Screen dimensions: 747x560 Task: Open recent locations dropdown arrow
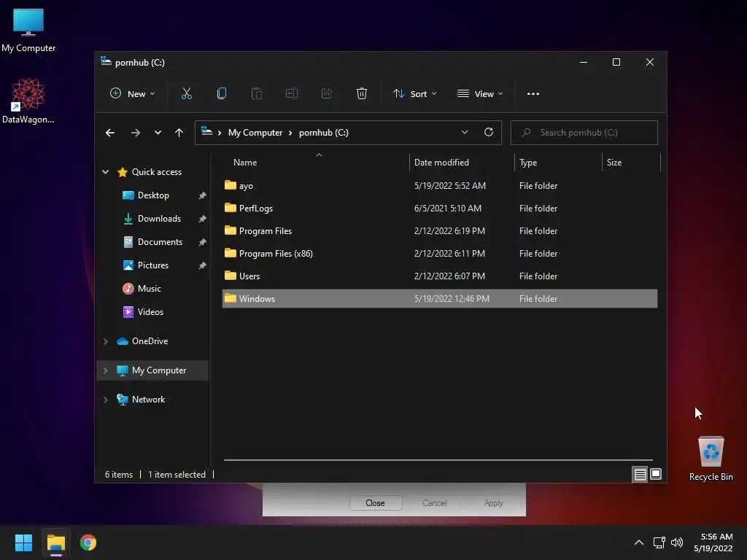[158, 133]
